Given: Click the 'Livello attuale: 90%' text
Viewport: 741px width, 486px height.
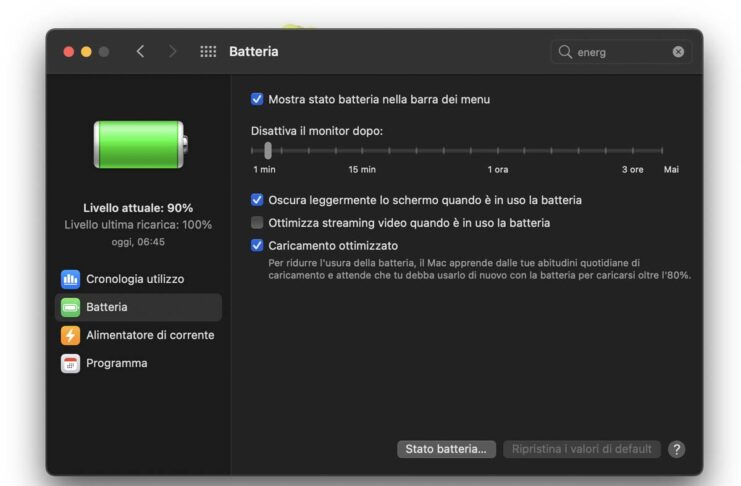Looking at the screenshot, I should [x=138, y=208].
